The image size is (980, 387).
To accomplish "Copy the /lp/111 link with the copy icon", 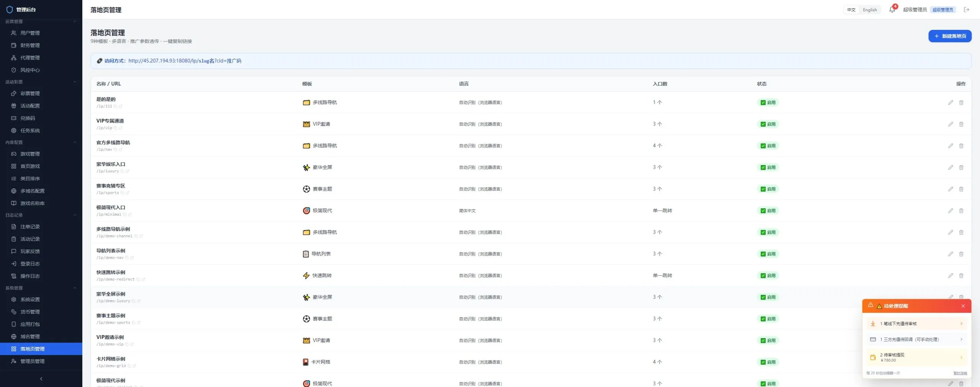I will 115,106.
